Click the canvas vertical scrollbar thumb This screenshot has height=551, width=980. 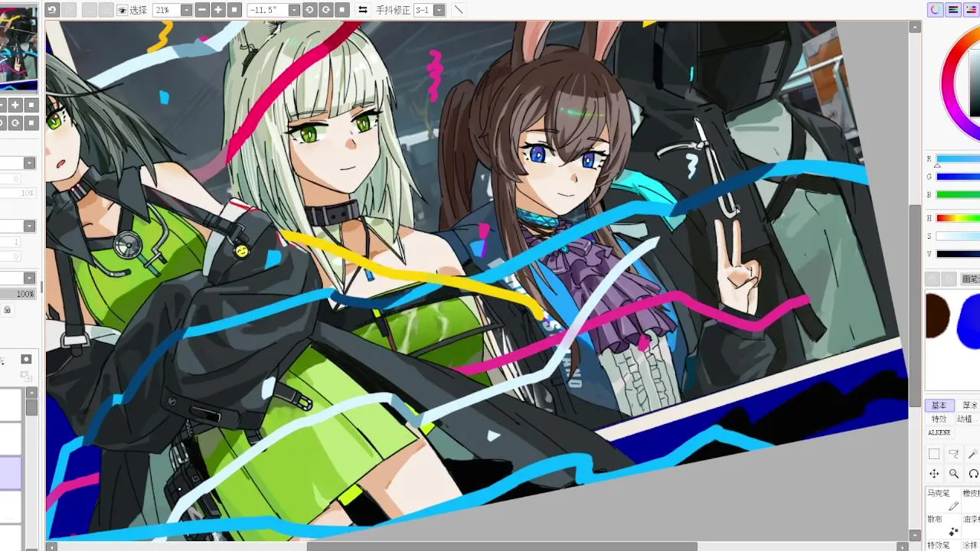tap(915, 306)
